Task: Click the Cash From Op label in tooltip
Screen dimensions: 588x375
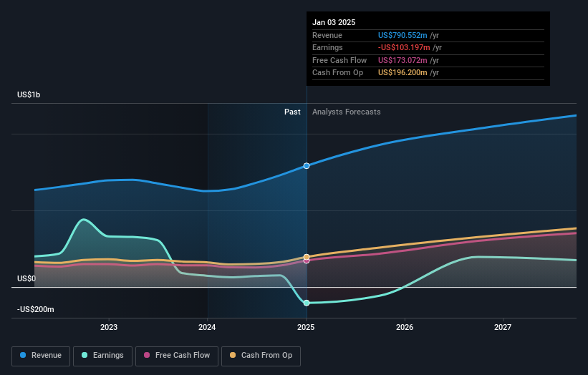Action: (337, 73)
